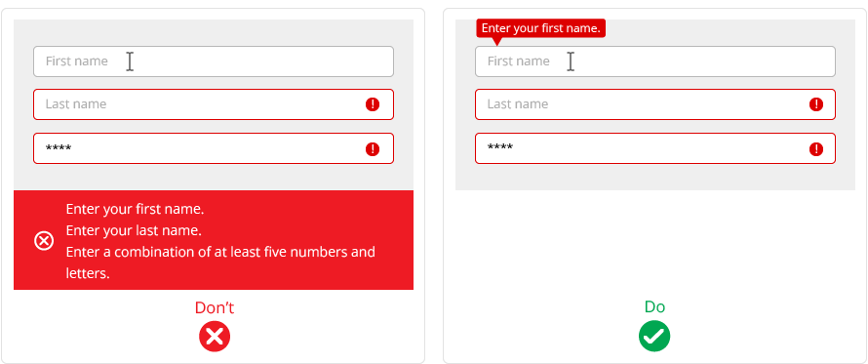Click the Don't label text

click(215, 308)
